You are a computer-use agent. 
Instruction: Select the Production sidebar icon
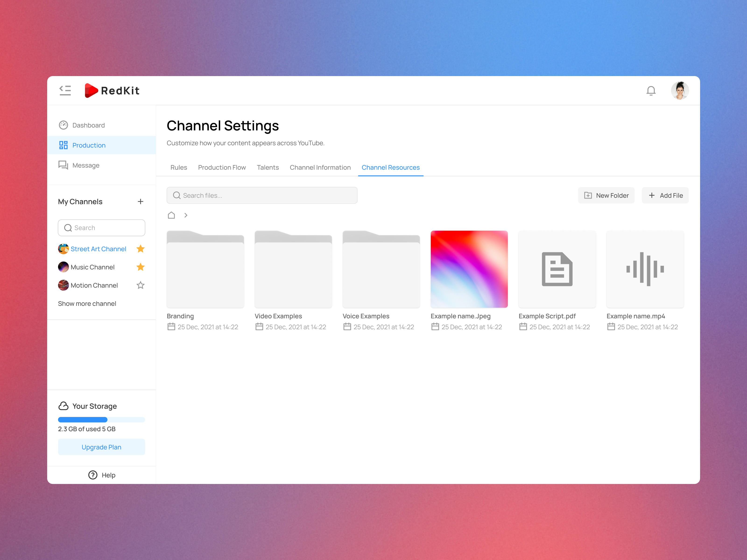pyautogui.click(x=63, y=145)
